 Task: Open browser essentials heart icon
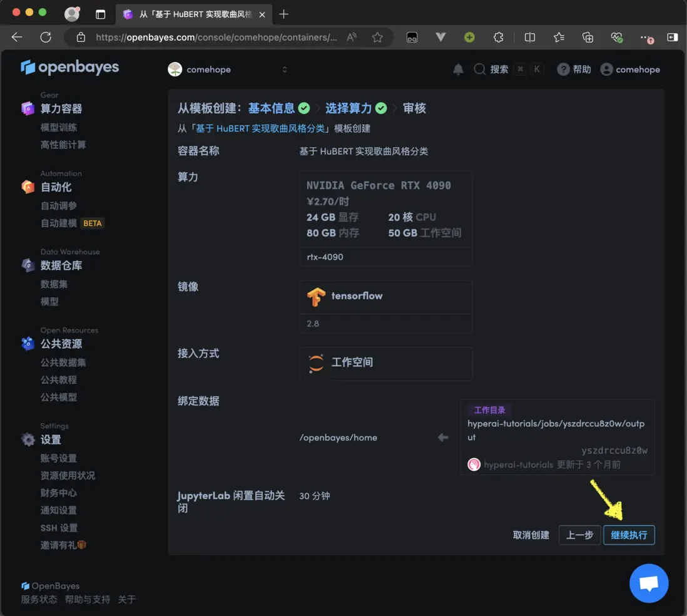click(x=617, y=38)
